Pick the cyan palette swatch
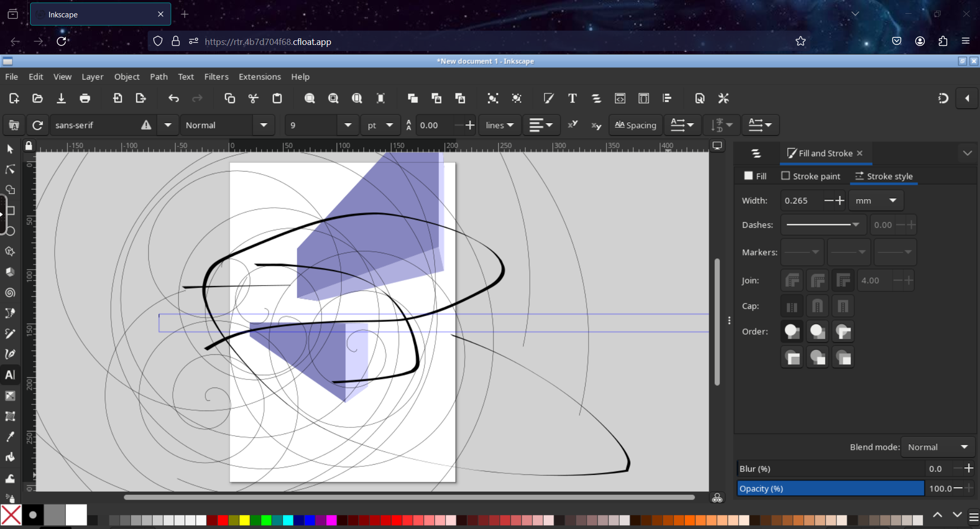The image size is (980, 529). [288, 520]
